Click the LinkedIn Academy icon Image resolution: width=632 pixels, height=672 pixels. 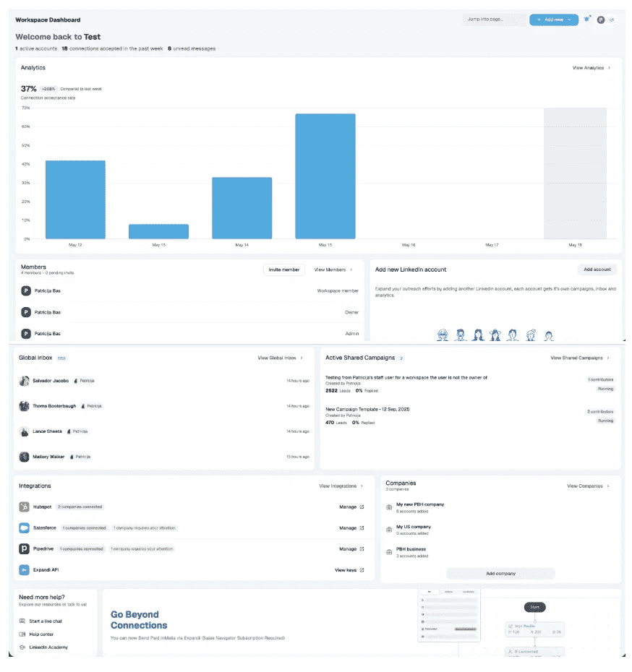22,647
